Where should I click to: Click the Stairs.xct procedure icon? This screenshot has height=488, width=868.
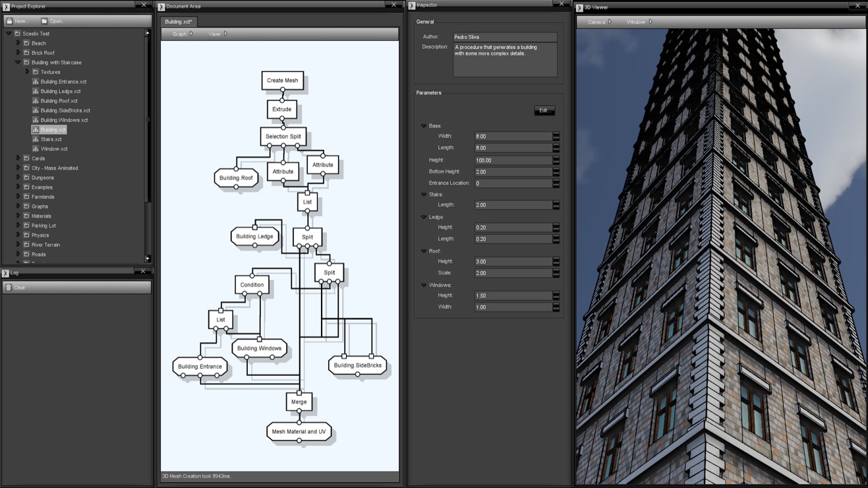[36, 139]
